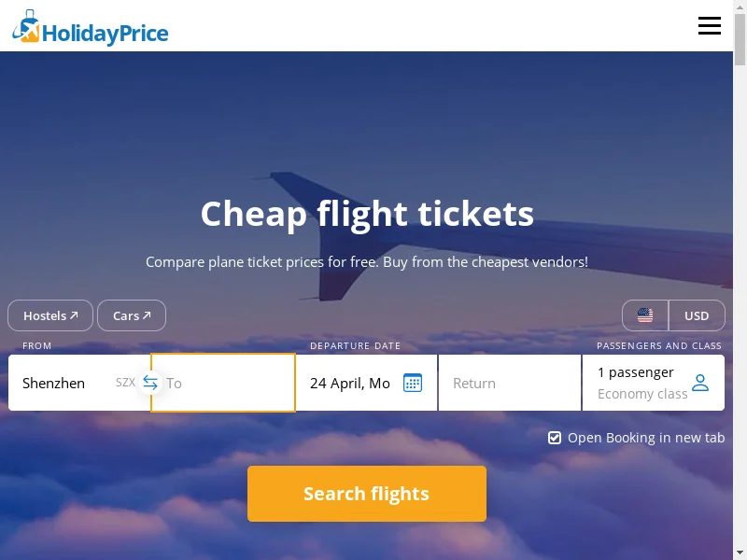Open the USD currency selector

click(697, 315)
